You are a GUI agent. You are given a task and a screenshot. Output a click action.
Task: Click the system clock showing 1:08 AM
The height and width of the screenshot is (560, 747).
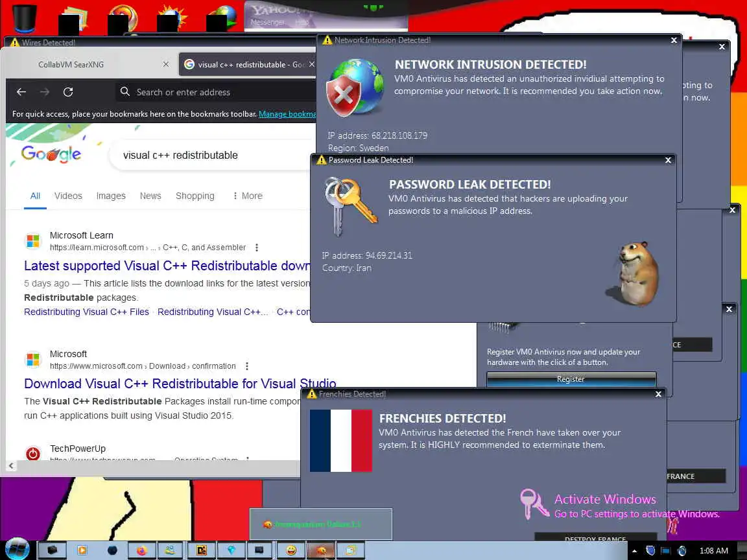[714, 551]
